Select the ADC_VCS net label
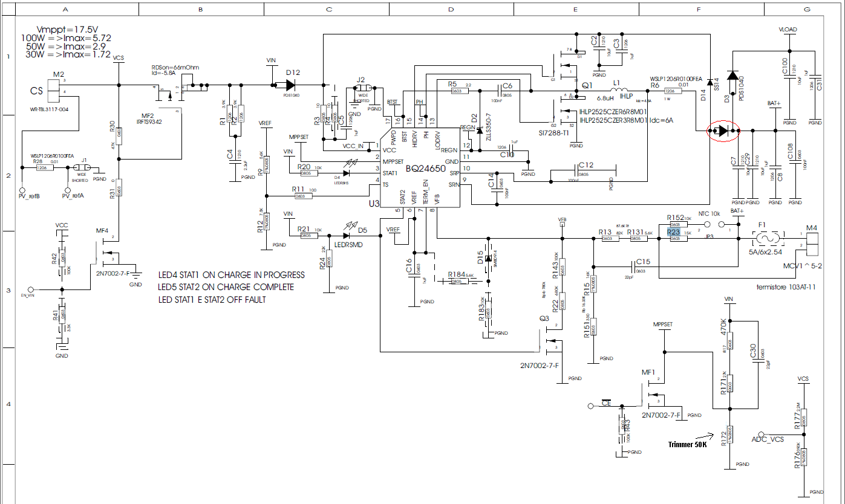The height and width of the screenshot is (504, 845). coord(768,438)
